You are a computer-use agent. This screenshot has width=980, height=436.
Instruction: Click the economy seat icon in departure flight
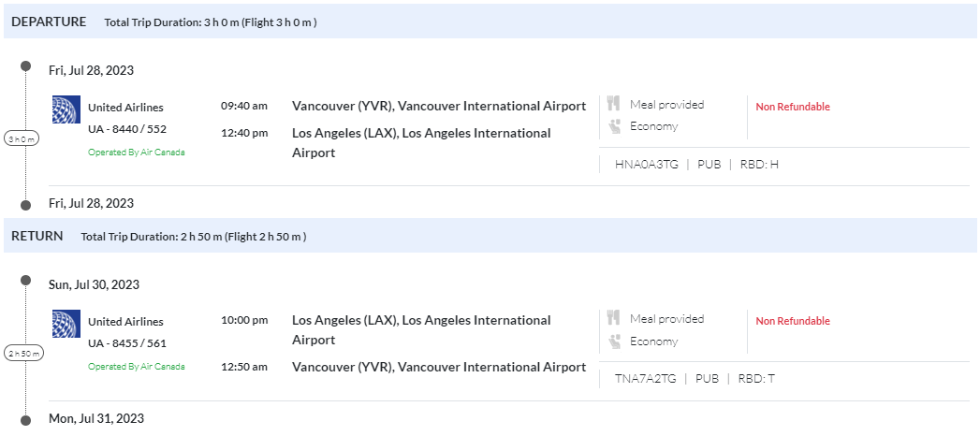point(614,126)
